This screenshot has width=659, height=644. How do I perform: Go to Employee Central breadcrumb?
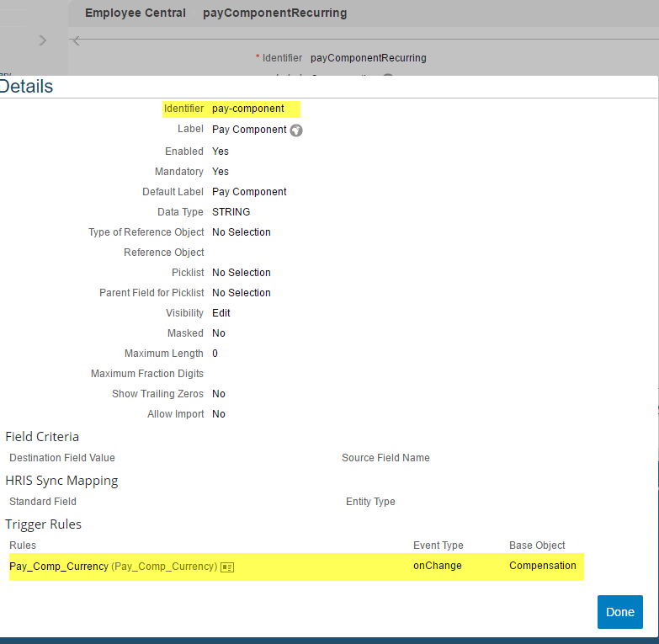tap(136, 13)
